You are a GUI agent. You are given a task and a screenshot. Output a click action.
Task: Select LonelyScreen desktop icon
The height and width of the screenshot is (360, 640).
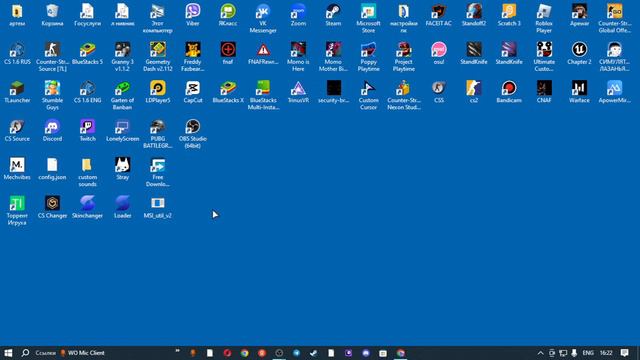tap(122, 130)
